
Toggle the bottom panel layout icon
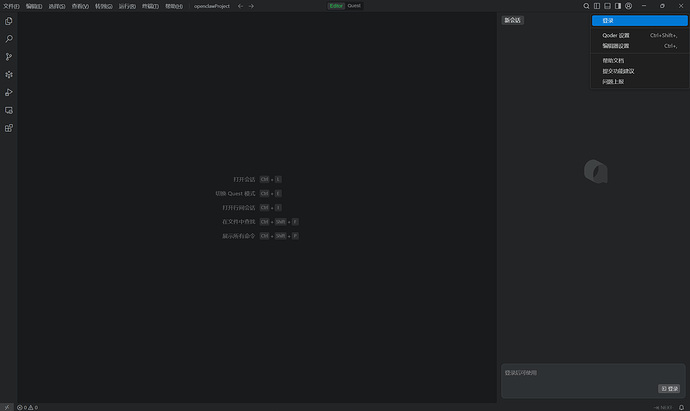[607, 6]
